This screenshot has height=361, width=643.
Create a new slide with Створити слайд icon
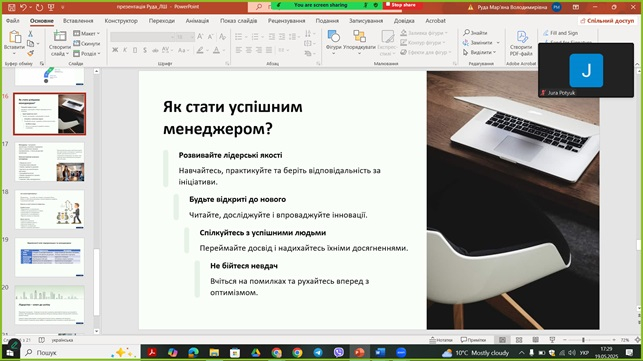click(60, 36)
